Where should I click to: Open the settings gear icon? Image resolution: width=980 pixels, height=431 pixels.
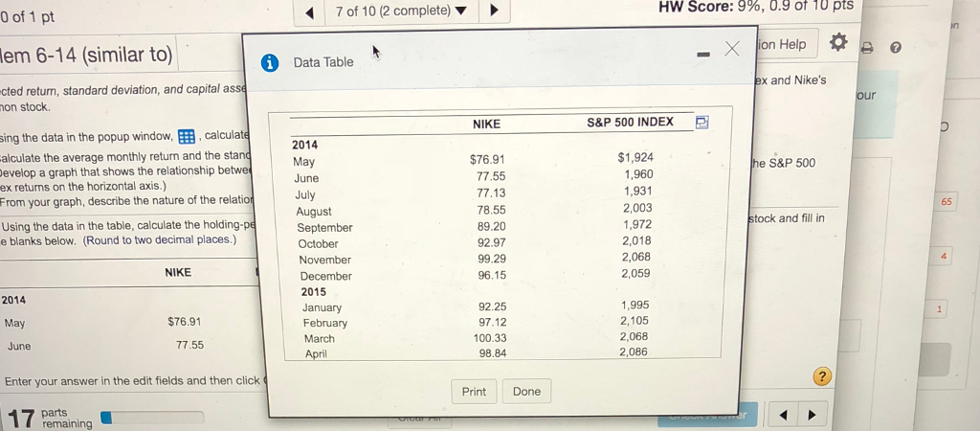click(838, 43)
